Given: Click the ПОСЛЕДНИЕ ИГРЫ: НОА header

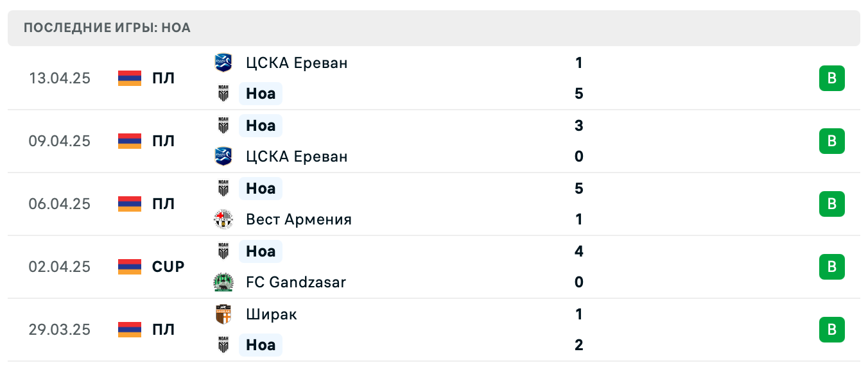Looking at the screenshot, I should [x=107, y=28].
